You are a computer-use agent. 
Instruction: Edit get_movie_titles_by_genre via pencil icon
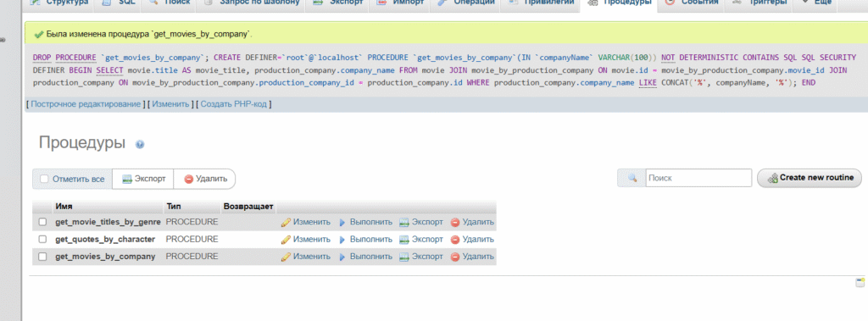286,222
